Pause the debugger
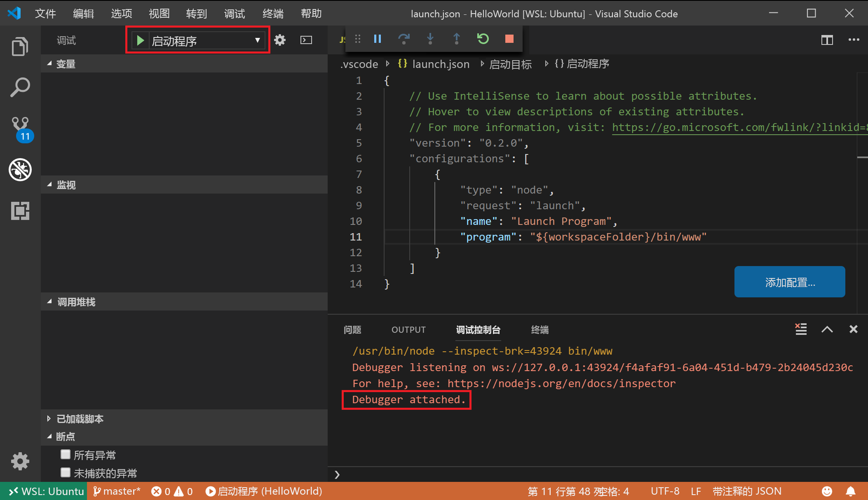This screenshot has height=500, width=868. [378, 39]
